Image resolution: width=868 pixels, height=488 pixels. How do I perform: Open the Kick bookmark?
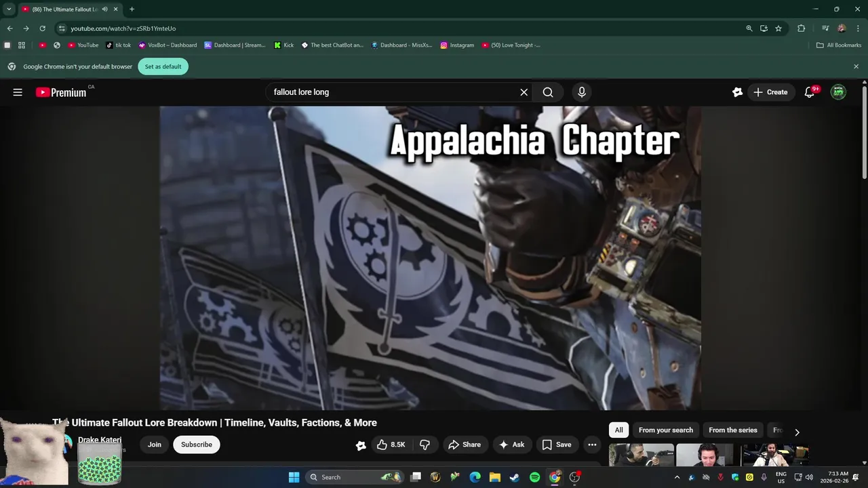(284, 45)
